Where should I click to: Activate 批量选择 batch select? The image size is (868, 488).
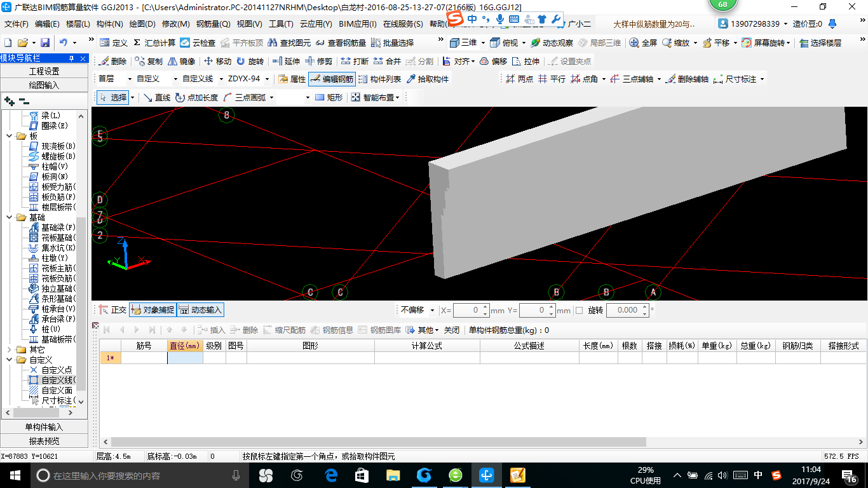click(x=392, y=43)
